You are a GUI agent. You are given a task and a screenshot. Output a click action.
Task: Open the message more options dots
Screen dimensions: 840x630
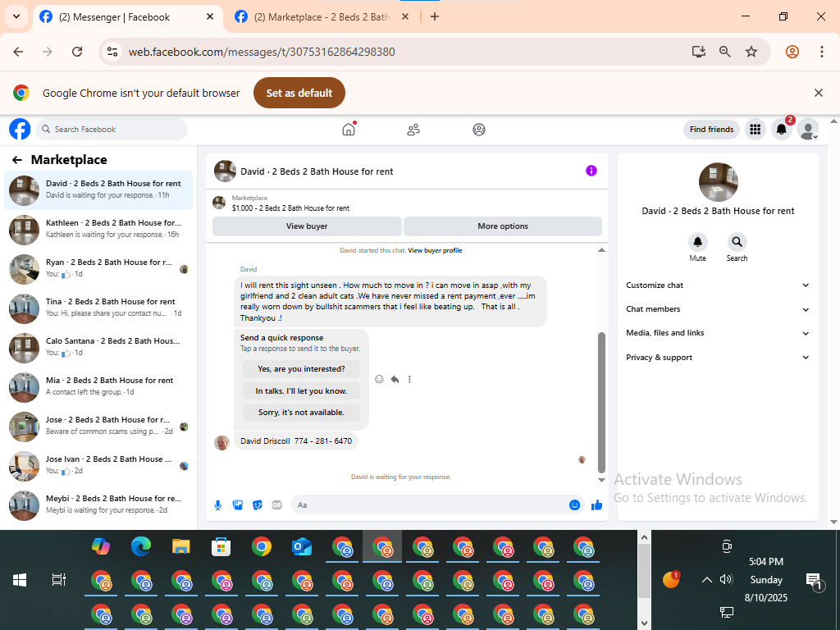coord(410,379)
